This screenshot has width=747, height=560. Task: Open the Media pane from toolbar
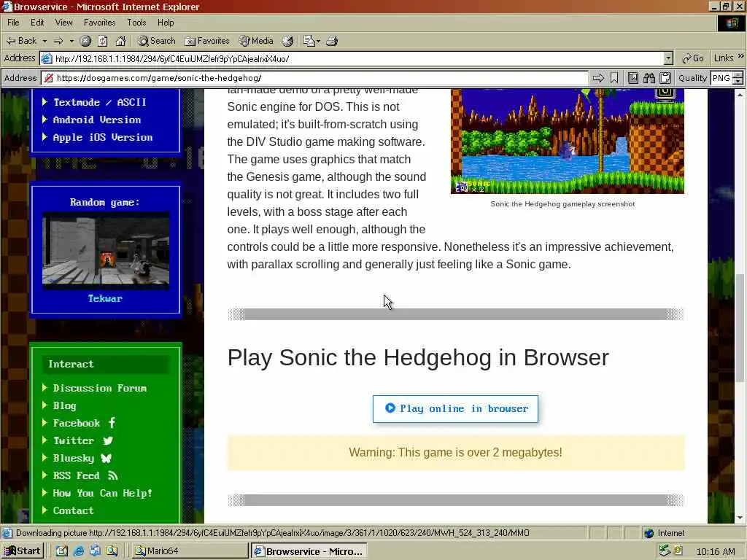tap(257, 41)
